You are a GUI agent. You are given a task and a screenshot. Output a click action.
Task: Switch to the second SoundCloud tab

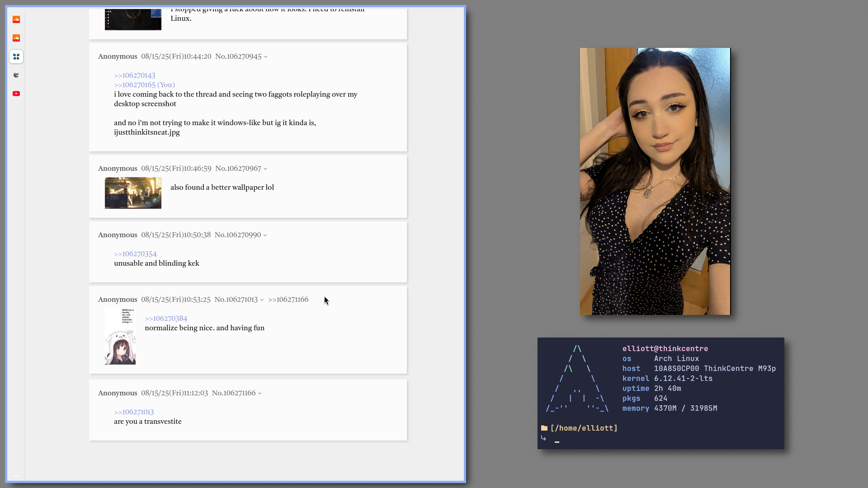pos(16,38)
